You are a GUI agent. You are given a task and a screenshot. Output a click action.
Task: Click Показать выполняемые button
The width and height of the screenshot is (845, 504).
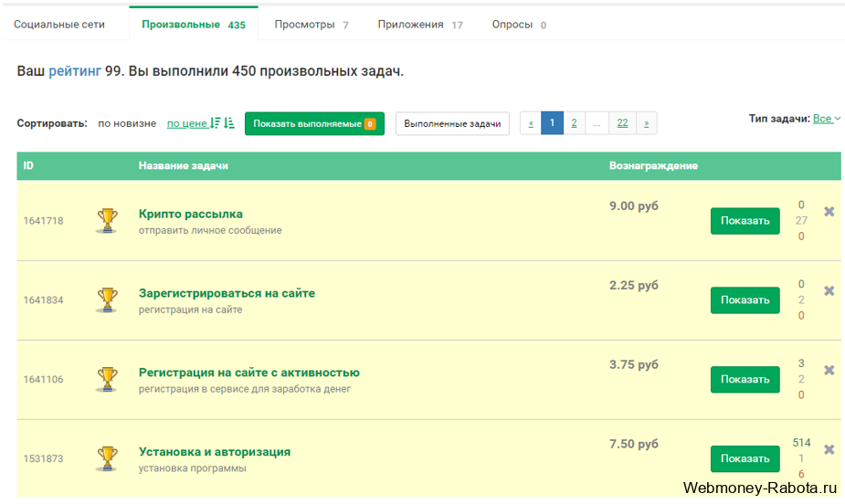[315, 124]
